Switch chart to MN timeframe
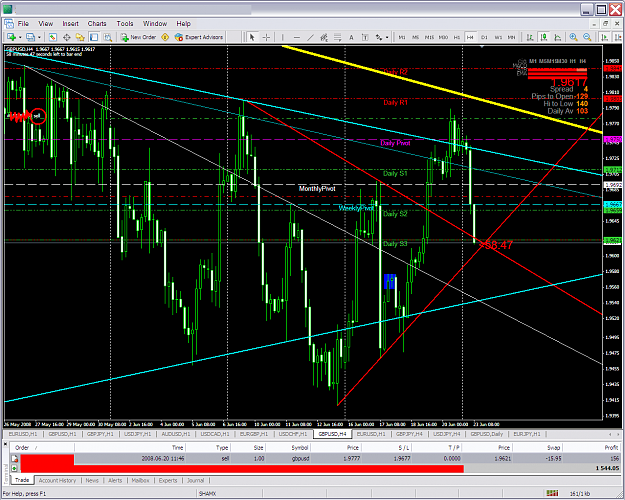The width and height of the screenshot is (625, 500). pyautogui.click(x=512, y=37)
